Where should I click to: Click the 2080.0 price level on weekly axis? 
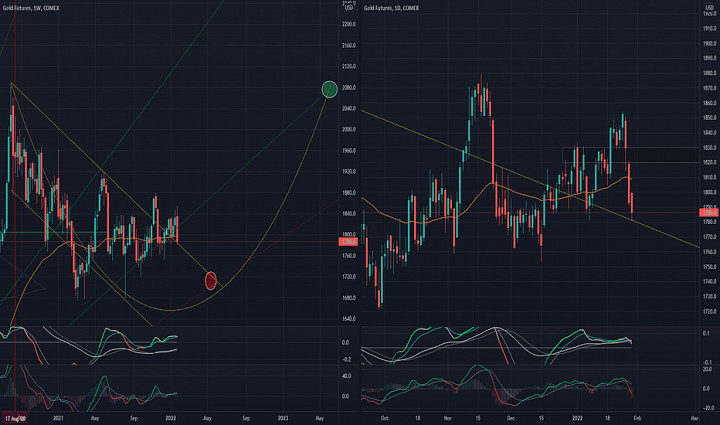[349, 88]
